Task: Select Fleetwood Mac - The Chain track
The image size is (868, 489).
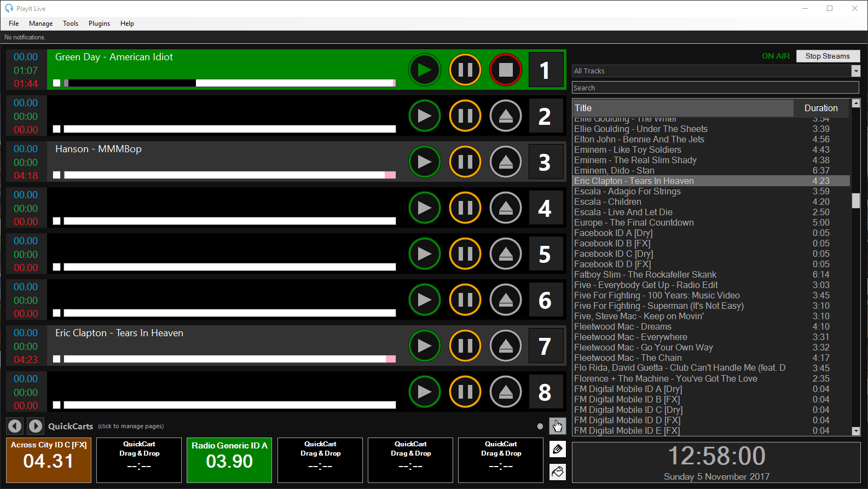Action: [711, 358]
